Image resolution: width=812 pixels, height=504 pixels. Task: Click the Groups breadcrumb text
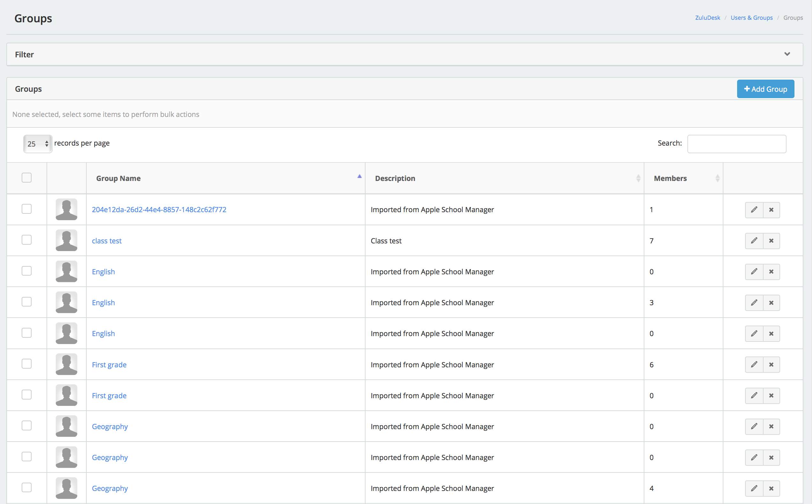coord(793,18)
